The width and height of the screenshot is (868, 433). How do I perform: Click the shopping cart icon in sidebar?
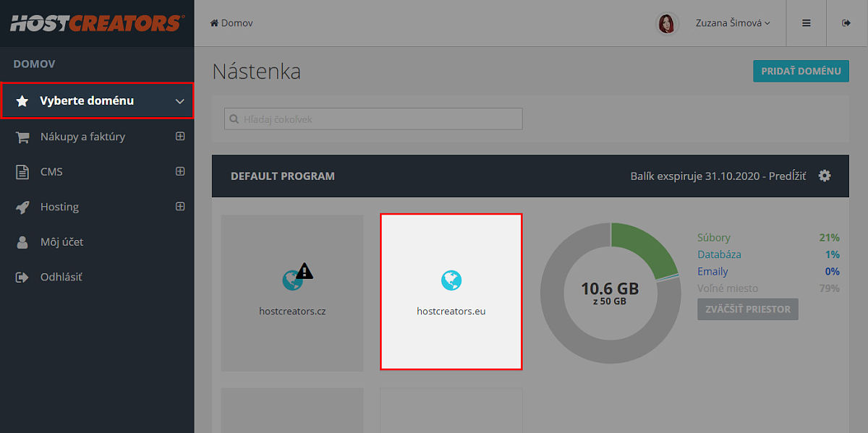[22, 137]
